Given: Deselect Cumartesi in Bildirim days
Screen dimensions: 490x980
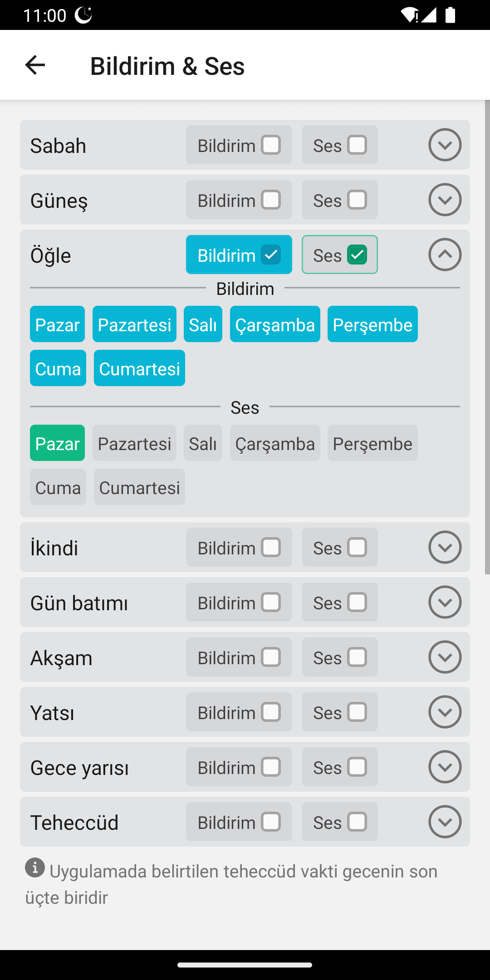Looking at the screenshot, I should [139, 368].
